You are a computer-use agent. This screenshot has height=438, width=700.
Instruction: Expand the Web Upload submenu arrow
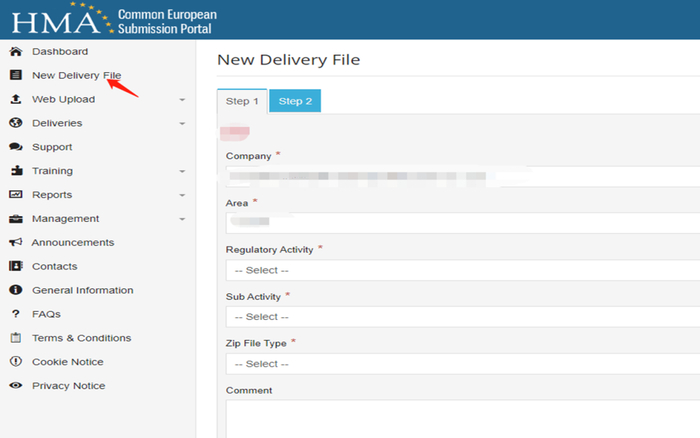182,99
